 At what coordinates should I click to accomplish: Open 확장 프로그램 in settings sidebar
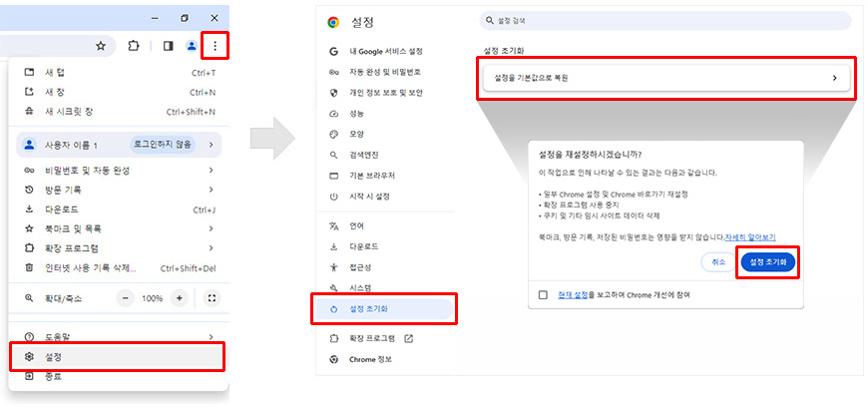[380, 338]
